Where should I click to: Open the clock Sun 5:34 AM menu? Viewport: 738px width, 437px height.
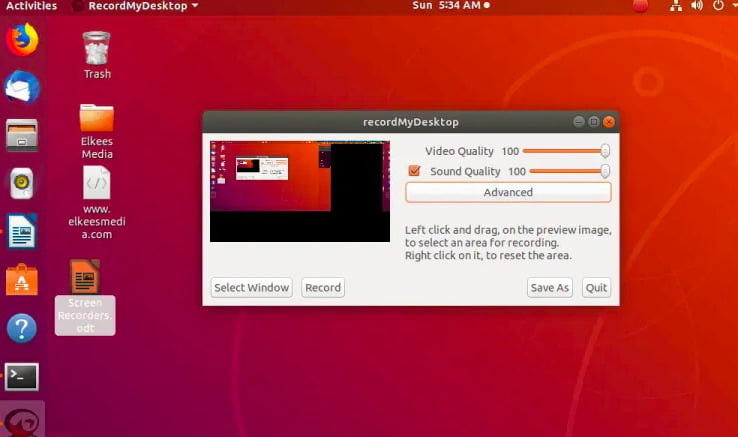pos(451,6)
